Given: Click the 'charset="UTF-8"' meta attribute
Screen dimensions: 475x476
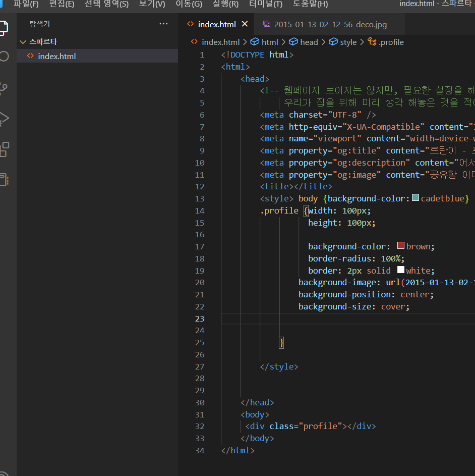Looking at the screenshot, I should coord(325,115).
